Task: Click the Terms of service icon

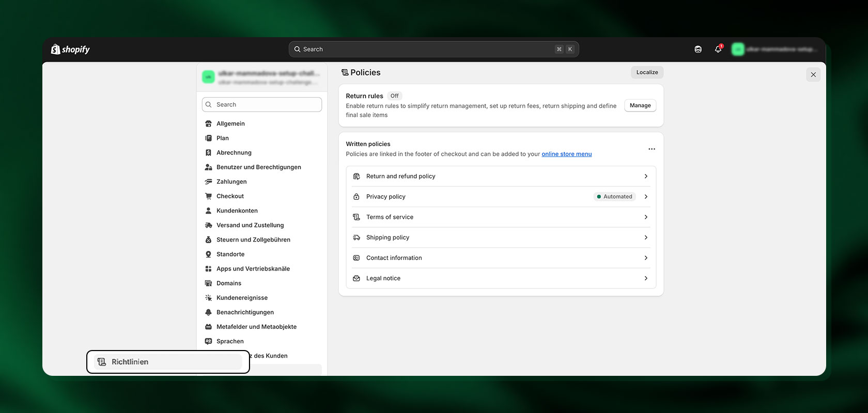Action: pyautogui.click(x=356, y=217)
